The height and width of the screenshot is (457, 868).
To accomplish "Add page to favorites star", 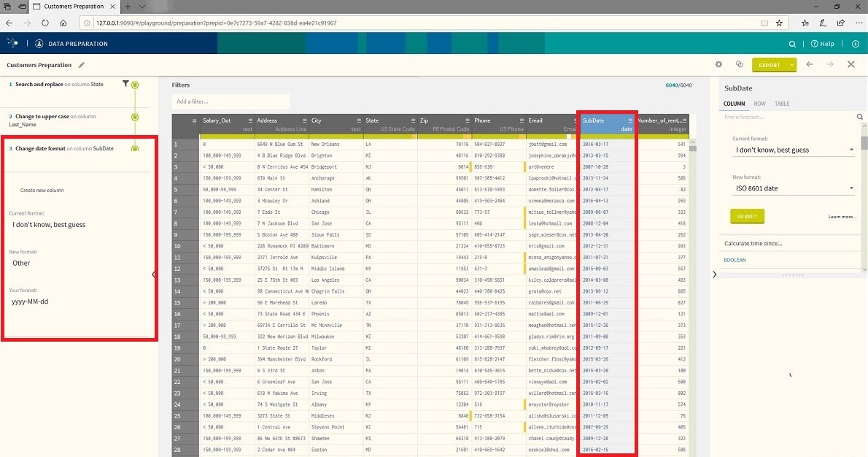I will pyautogui.click(x=779, y=23).
